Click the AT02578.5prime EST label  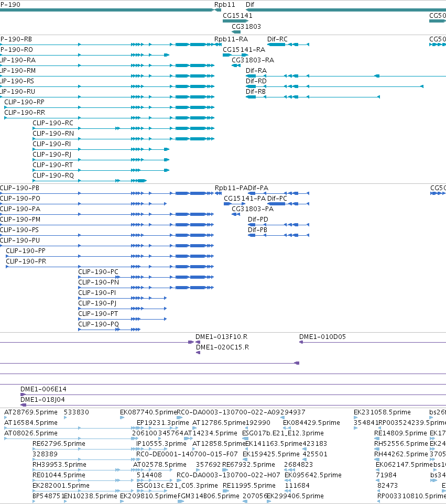point(160,465)
